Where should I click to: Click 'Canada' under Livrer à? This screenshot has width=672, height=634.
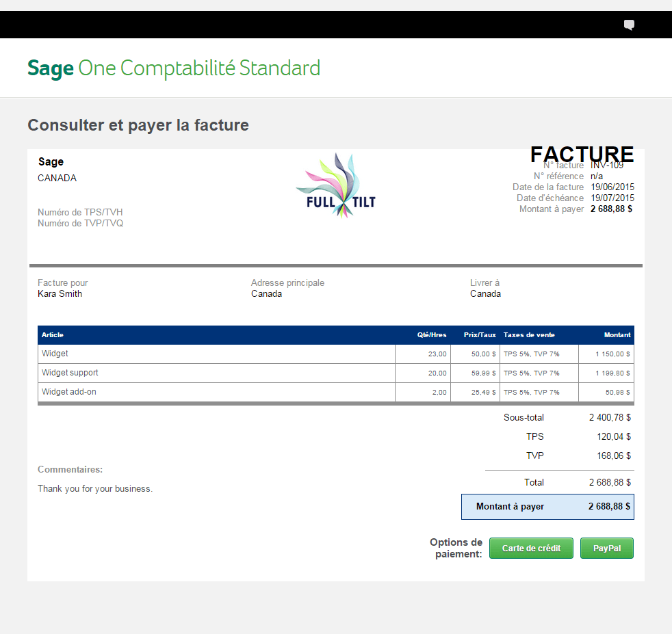tap(486, 294)
